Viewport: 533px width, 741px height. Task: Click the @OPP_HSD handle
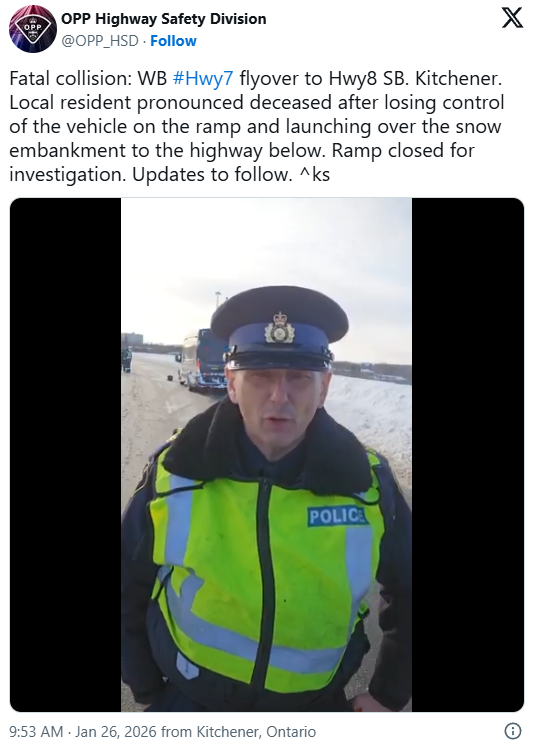coord(100,41)
